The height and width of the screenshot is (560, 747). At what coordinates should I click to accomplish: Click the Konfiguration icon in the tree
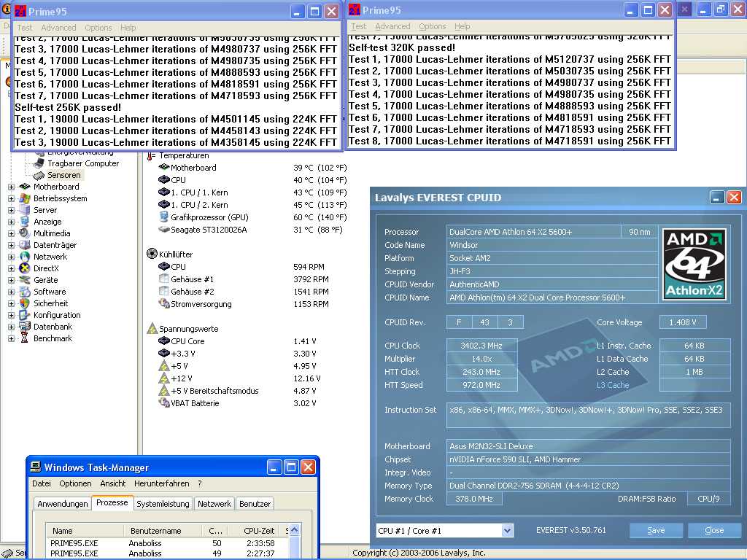pyautogui.click(x=24, y=315)
